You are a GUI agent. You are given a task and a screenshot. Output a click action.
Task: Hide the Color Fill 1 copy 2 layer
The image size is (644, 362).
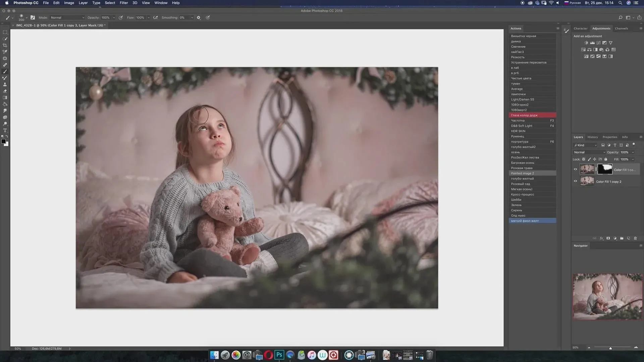pyautogui.click(x=575, y=181)
